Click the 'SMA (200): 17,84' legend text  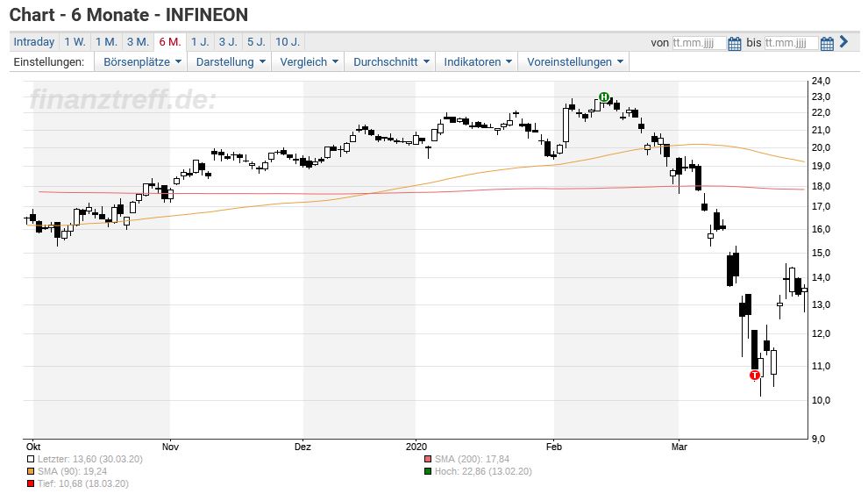pos(472,460)
